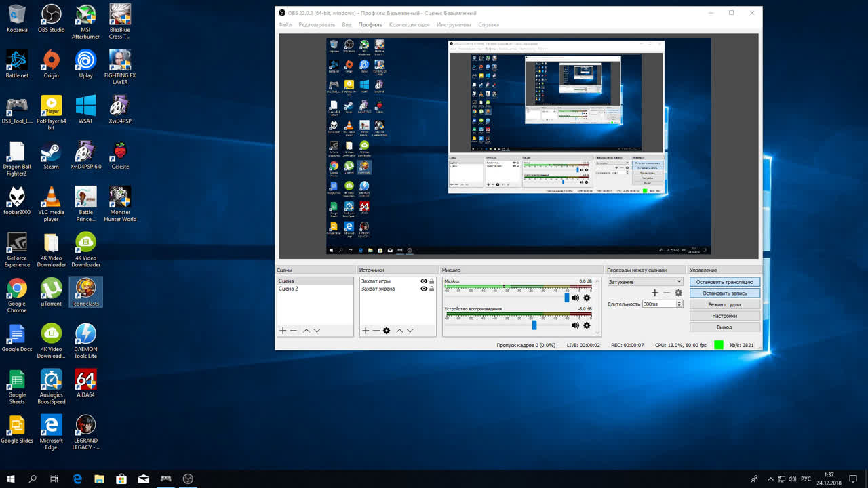Image resolution: width=868 pixels, height=488 pixels.
Task: Open transition properties gear icon
Action: coord(678,293)
